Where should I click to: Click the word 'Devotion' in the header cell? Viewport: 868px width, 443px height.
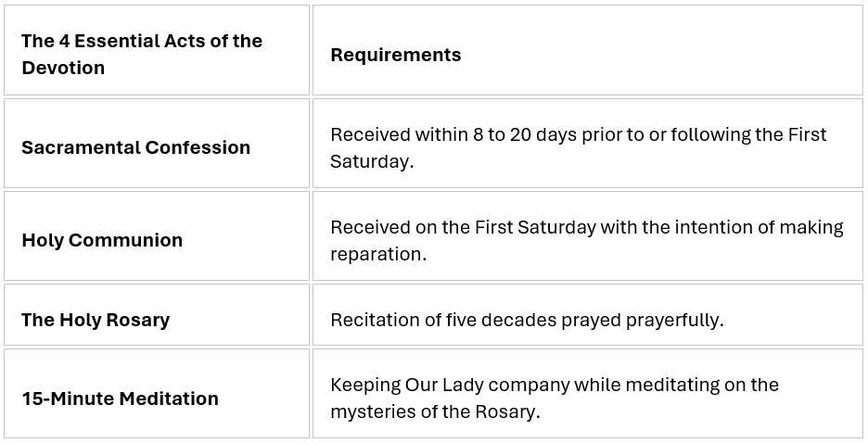(x=63, y=68)
